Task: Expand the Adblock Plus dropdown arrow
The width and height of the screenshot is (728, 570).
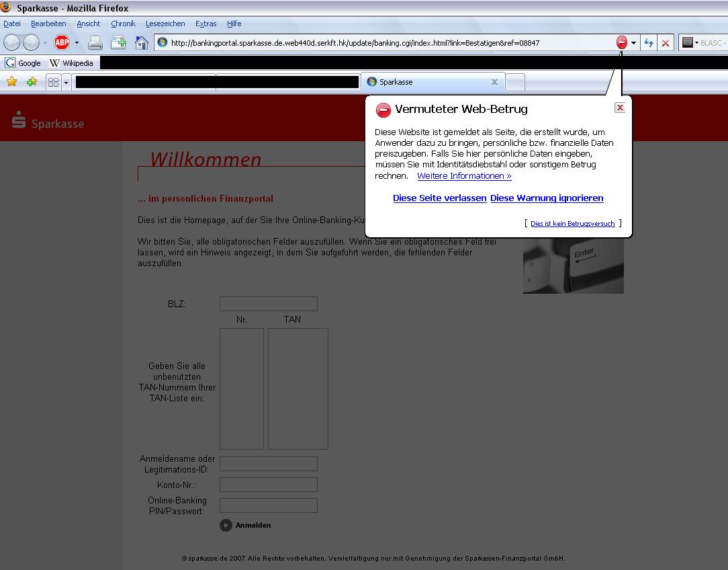Action: coord(77,43)
